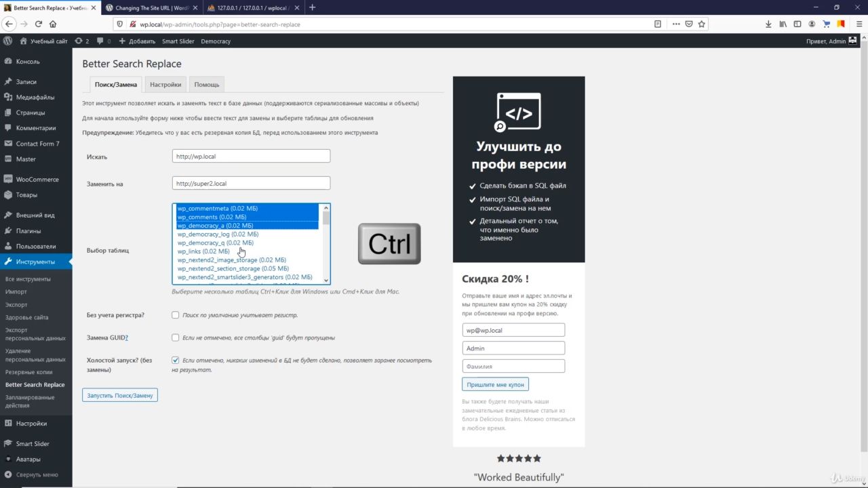Viewport: 868px width, 488px height.
Task: Switch to the 127.0.0.1 wplocal browser tab
Action: [253, 7]
